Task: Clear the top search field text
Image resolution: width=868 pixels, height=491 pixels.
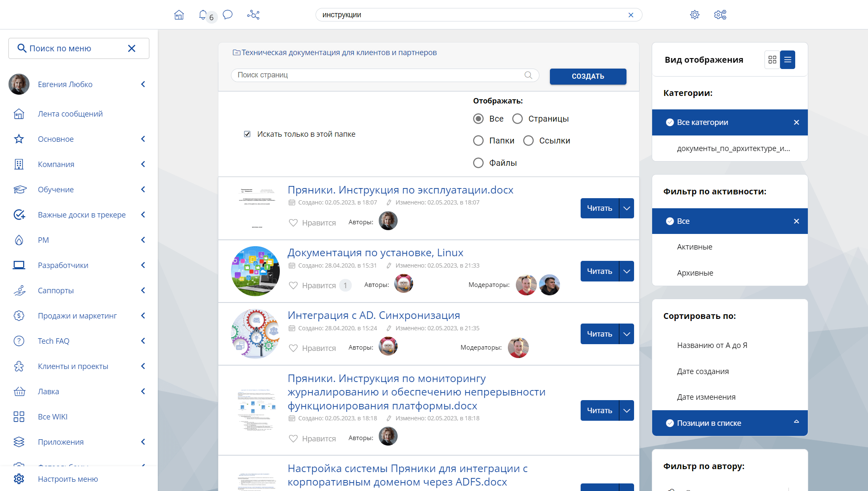Action: [x=631, y=15]
